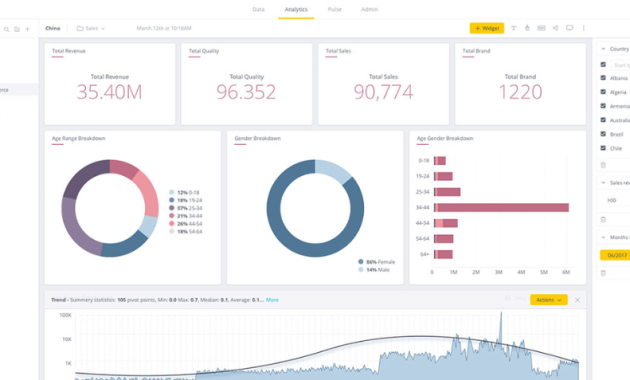
Task: Uncheck the Albania checkbox
Action: point(603,78)
